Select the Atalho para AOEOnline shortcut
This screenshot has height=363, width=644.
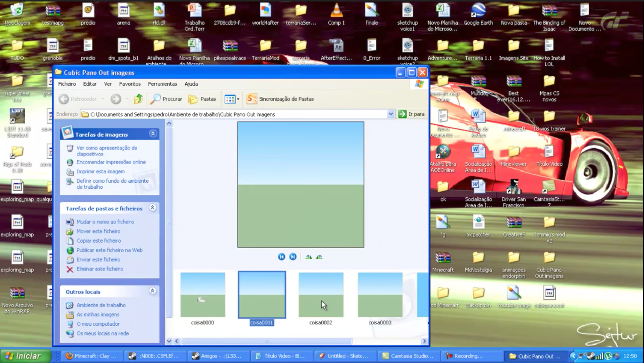click(443, 159)
